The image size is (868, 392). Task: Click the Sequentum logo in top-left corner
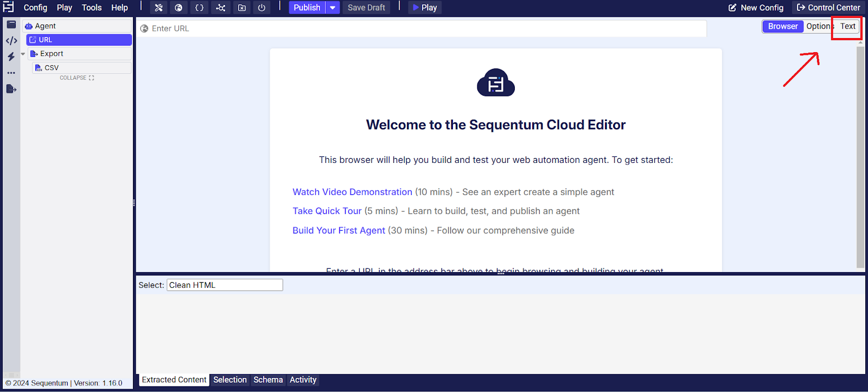[x=8, y=7]
